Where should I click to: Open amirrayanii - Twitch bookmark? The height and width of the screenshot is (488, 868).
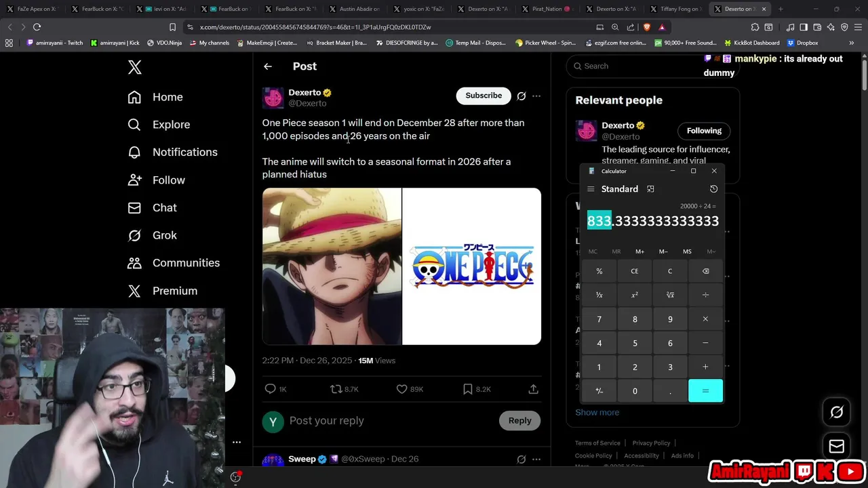pos(54,43)
